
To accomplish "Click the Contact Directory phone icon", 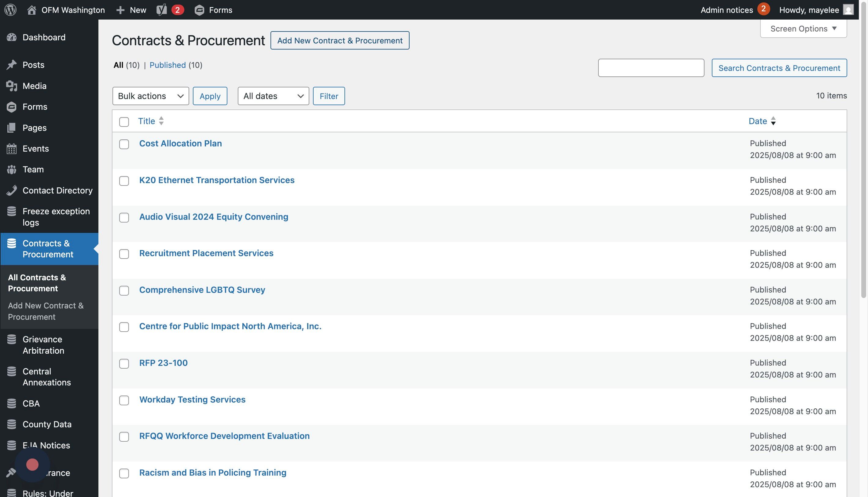I will [12, 190].
